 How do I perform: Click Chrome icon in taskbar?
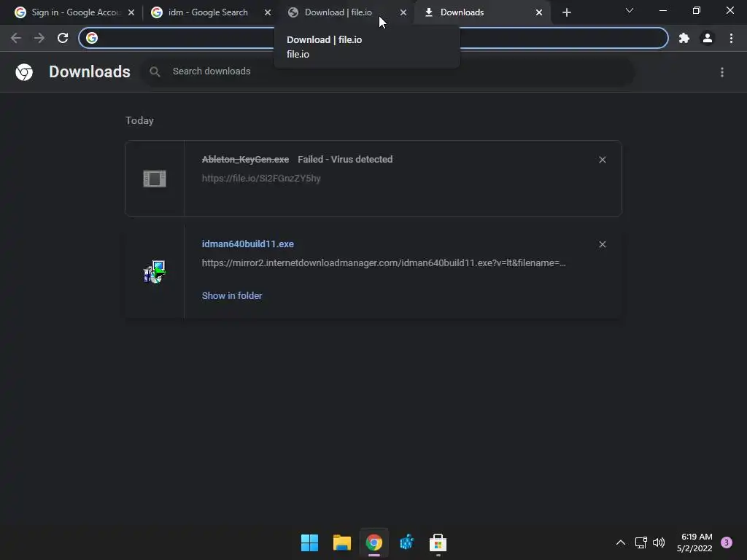[374, 542]
